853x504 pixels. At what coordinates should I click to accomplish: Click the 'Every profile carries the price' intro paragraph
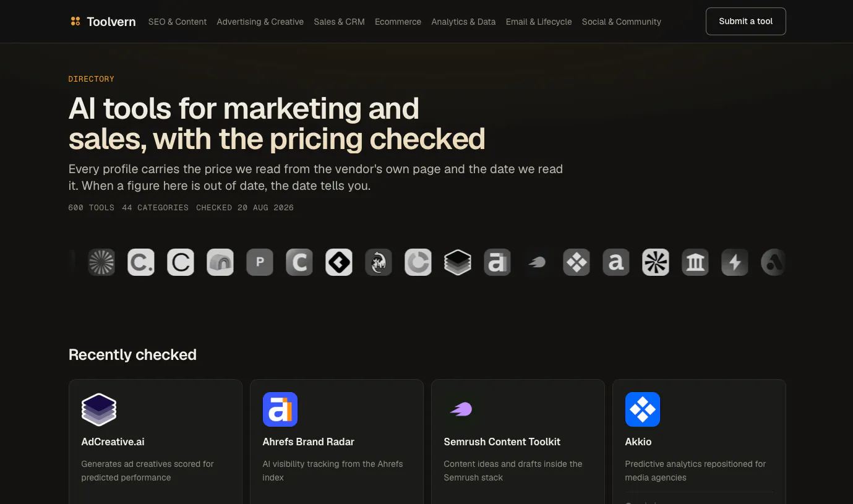point(316,177)
